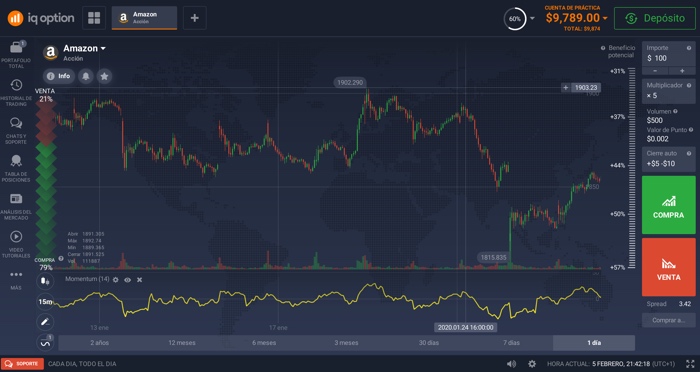The height and width of the screenshot is (372, 700).
Task: Open Chats y Soporte sidebar item
Action: [16, 130]
